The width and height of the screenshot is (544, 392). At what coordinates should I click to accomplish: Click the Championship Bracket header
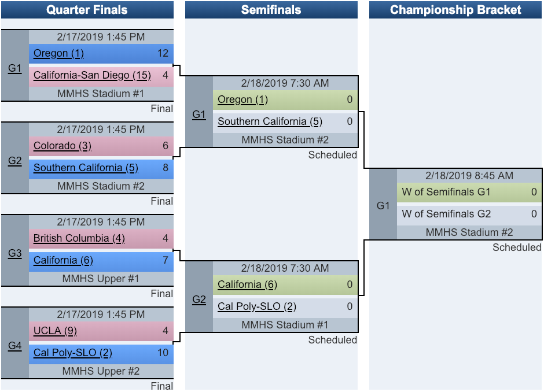[455, 10]
